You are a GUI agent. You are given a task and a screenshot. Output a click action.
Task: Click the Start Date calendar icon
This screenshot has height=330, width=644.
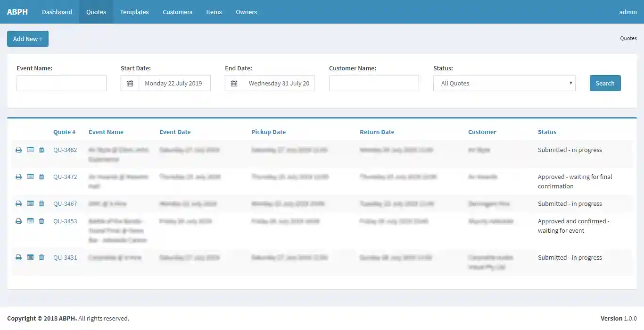pyautogui.click(x=130, y=84)
